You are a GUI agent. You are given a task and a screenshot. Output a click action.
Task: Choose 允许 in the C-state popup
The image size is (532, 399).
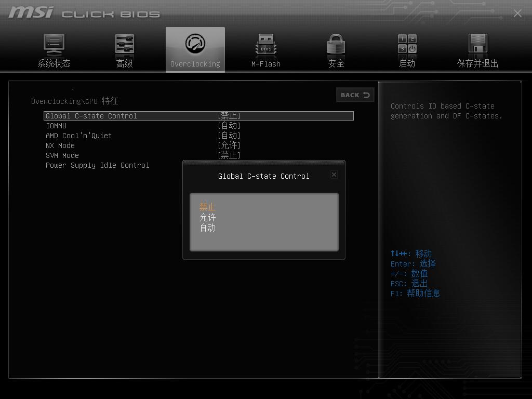tap(207, 217)
